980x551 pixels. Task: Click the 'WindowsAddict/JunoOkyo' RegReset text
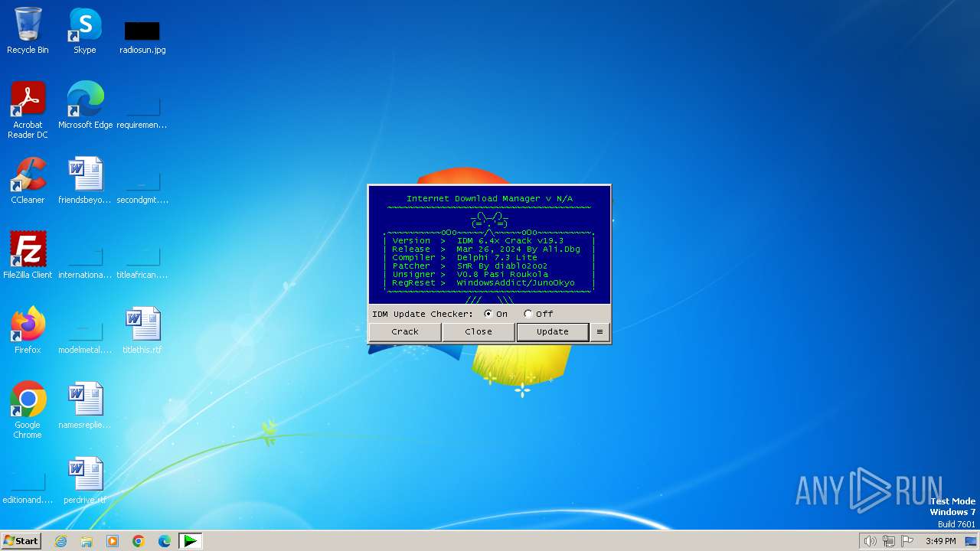point(515,283)
